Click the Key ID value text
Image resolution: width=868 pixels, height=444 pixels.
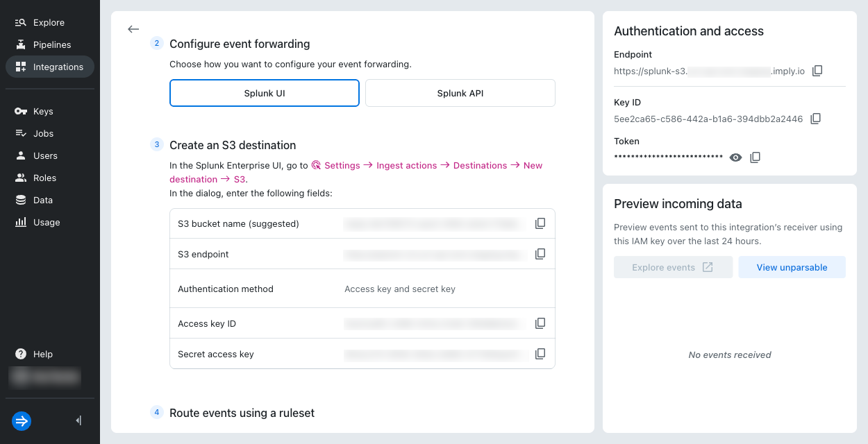coord(708,119)
